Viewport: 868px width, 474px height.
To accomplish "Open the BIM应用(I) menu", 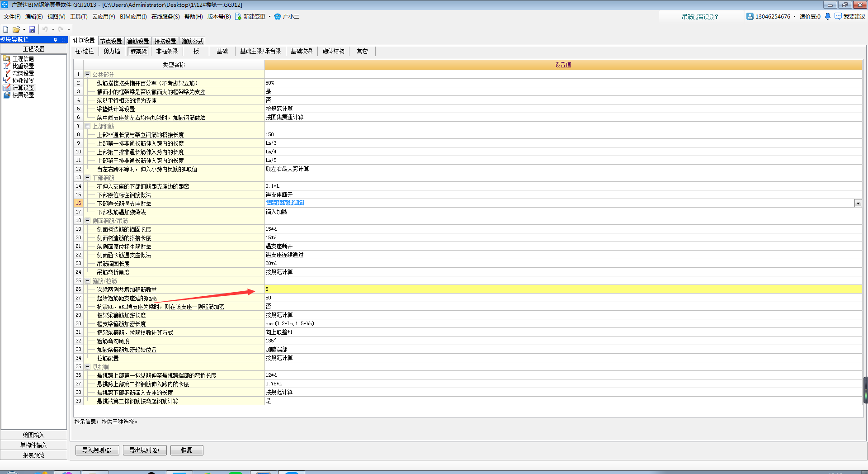I will 133,17.
